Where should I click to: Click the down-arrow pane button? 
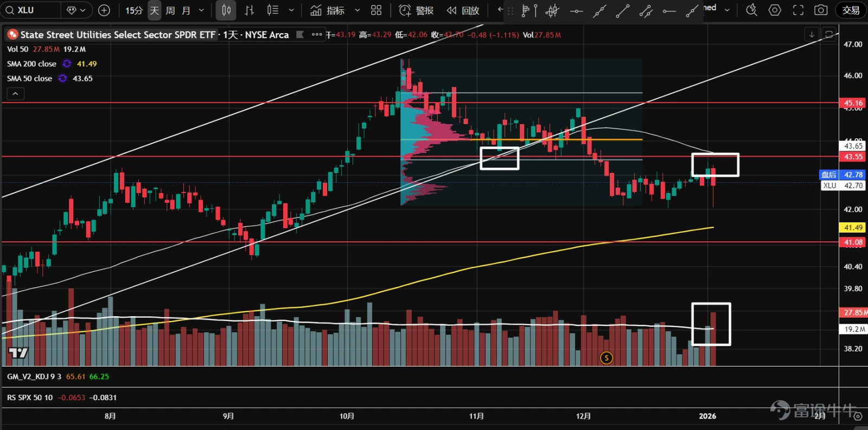[x=812, y=34]
